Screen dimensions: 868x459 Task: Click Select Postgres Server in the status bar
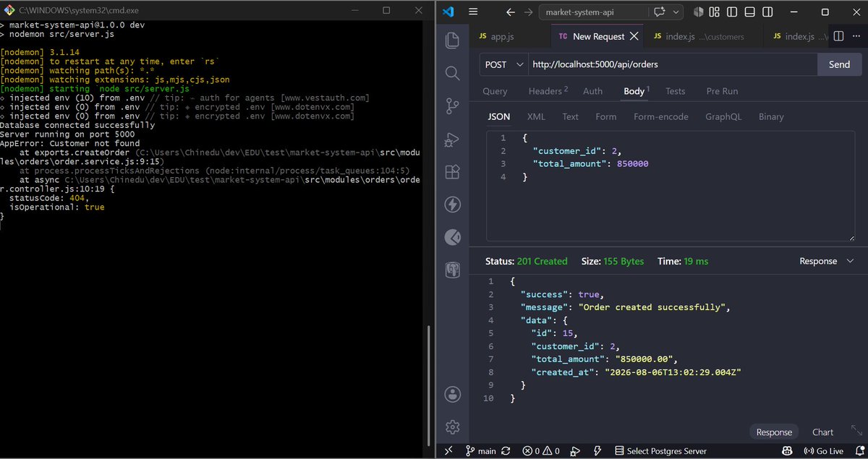[x=660, y=451]
